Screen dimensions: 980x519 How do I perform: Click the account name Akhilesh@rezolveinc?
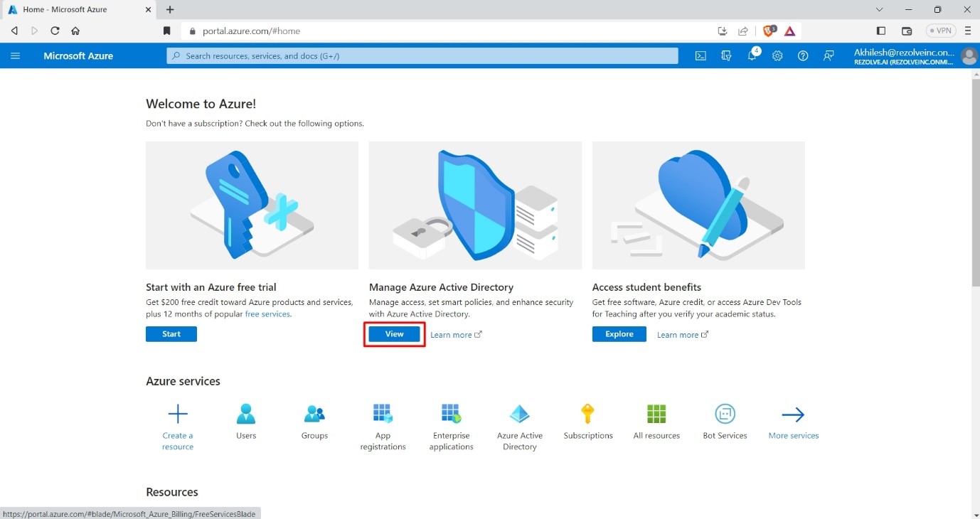click(x=904, y=52)
